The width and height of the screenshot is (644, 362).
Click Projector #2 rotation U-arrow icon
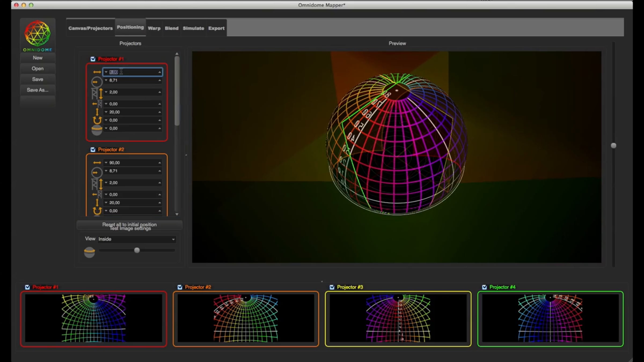[97, 210]
